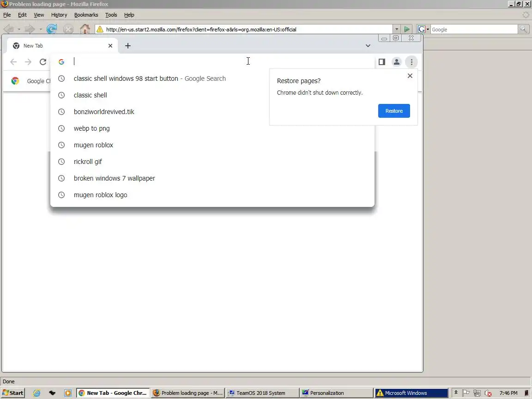
Task: Click media player quick launch icon
Action: 68,393
